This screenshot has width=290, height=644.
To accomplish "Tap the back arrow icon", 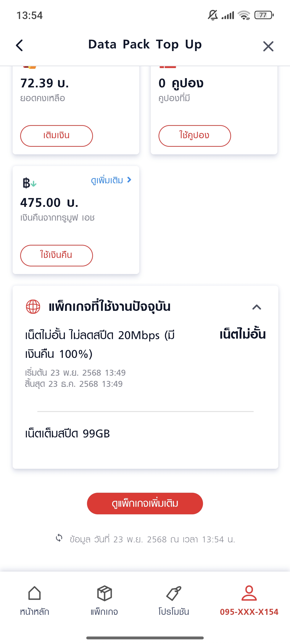I will (x=19, y=46).
